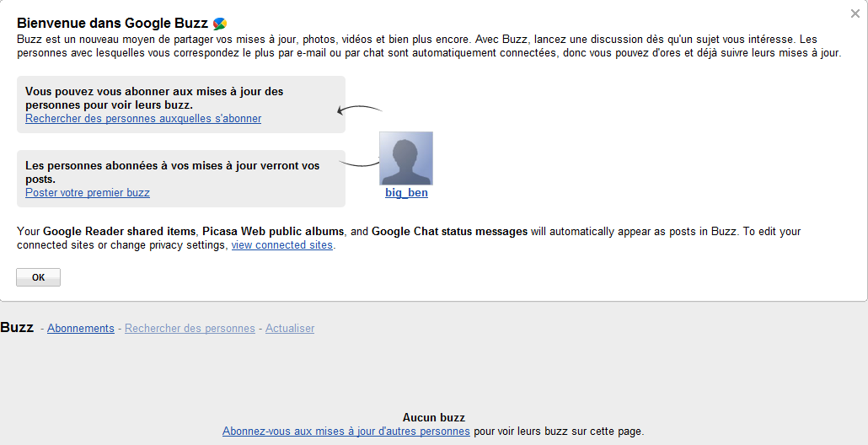Click the upper curved arrow graphic
This screenshot has width=868, height=445.
pyautogui.click(x=359, y=110)
